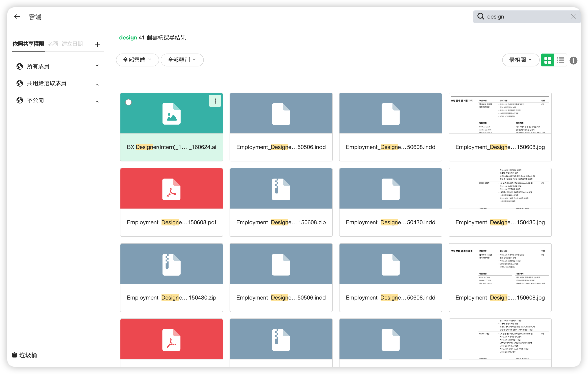Image resolution: width=588 pixels, height=374 pixels.
Task: Open the Employment_Designe…150608.zip file icon
Action: pyautogui.click(x=281, y=189)
